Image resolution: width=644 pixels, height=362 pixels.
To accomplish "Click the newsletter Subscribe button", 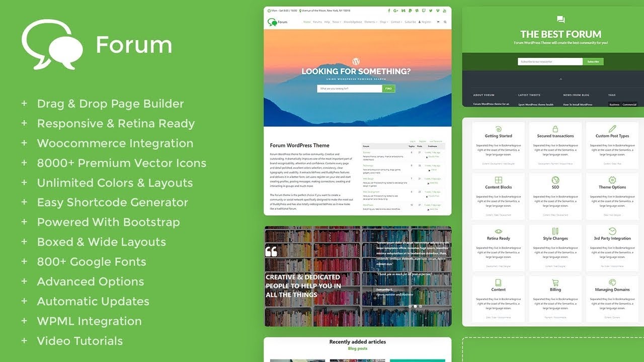I will point(593,61).
